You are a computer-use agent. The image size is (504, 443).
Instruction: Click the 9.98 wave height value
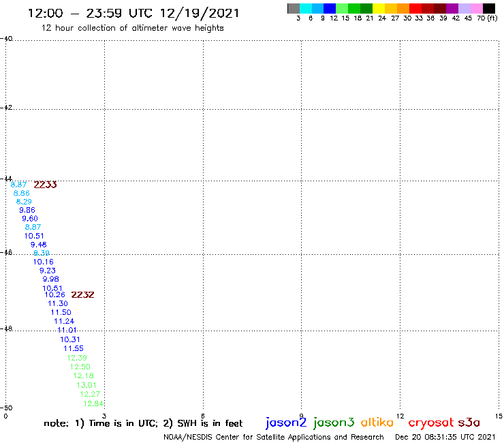click(51, 279)
